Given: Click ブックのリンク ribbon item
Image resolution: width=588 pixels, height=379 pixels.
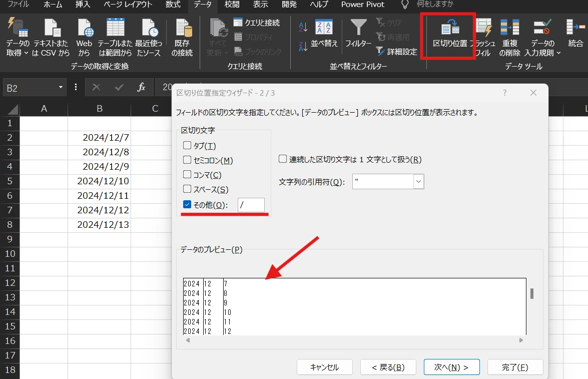Looking at the screenshot, I should 257,52.
